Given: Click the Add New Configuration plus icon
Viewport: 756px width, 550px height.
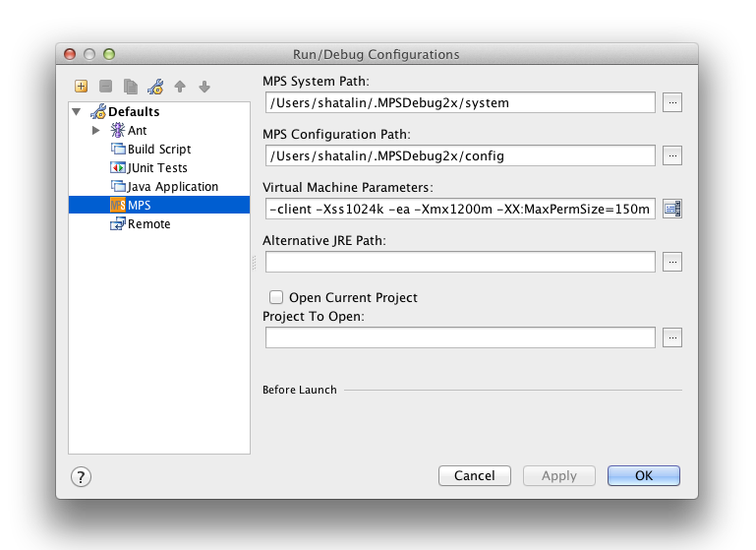Looking at the screenshot, I should click(81, 87).
